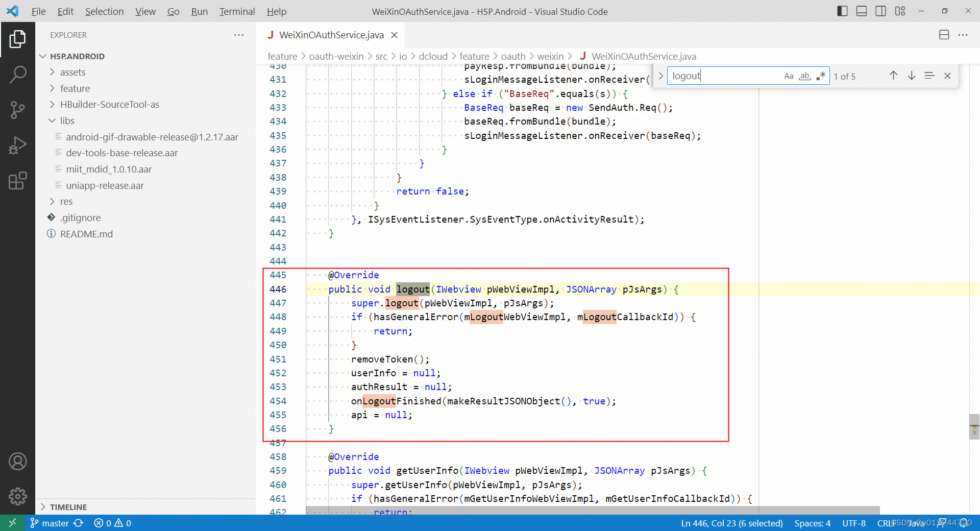Open the Run menu
The height and width of the screenshot is (531, 980).
pos(199,11)
